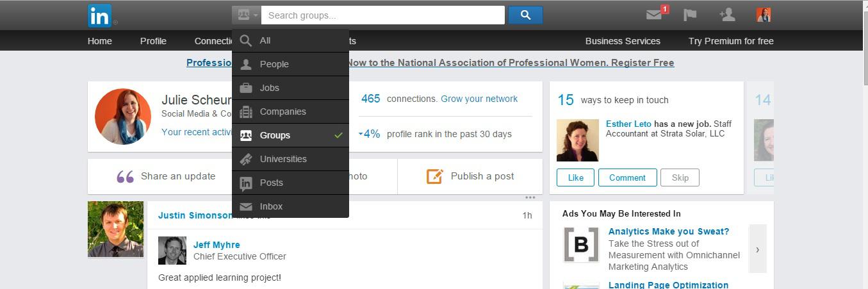
Task: Click the 465 connections number
Action: coord(370,99)
